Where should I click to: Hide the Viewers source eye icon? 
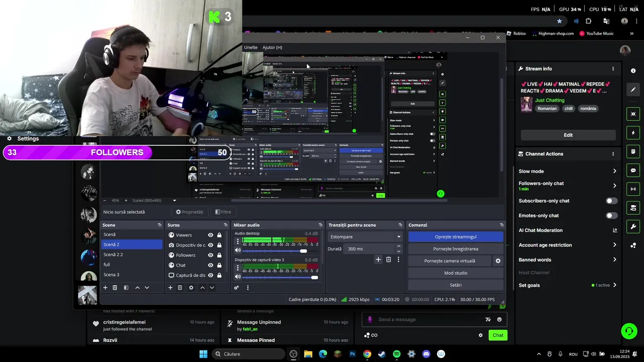point(210,235)
